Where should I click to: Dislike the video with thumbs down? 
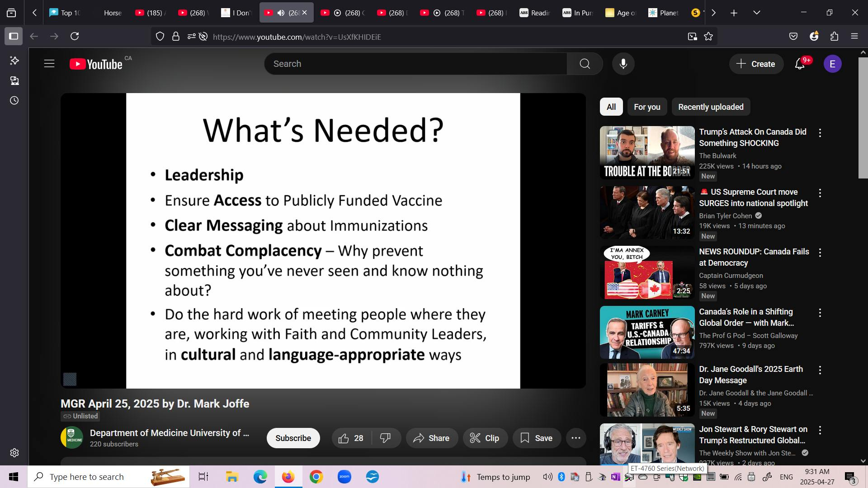(x=385, y=438)
